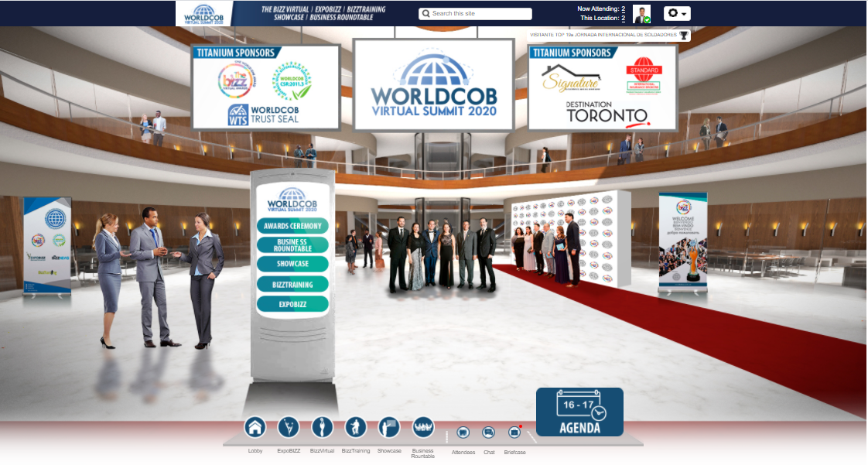The image size is (868, 465).
Task: Open the Attendees list icon
Action: [x=463, y=433]
